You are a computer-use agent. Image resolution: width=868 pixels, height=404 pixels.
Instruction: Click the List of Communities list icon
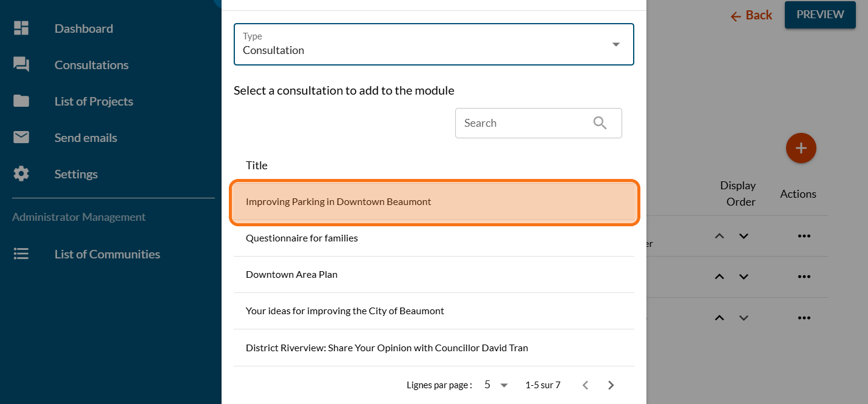[x=21, y=254]
